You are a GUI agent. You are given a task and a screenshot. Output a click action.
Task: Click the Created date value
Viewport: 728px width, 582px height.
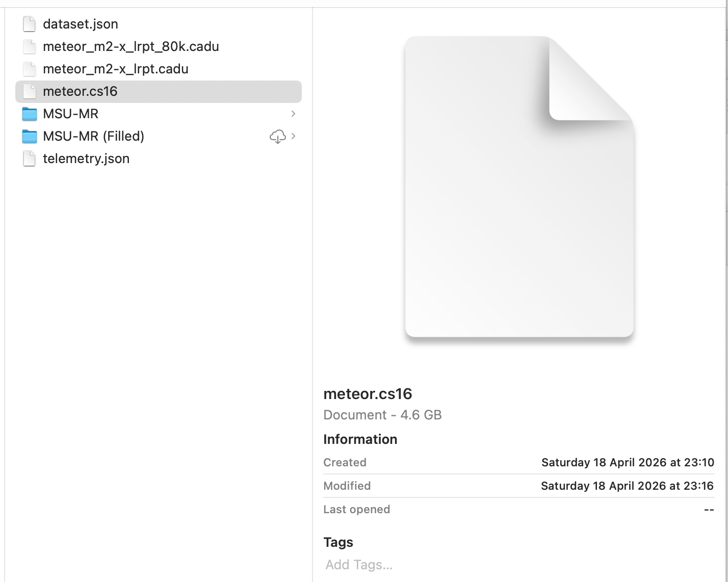pyautogui.click(x=627, y=462)
